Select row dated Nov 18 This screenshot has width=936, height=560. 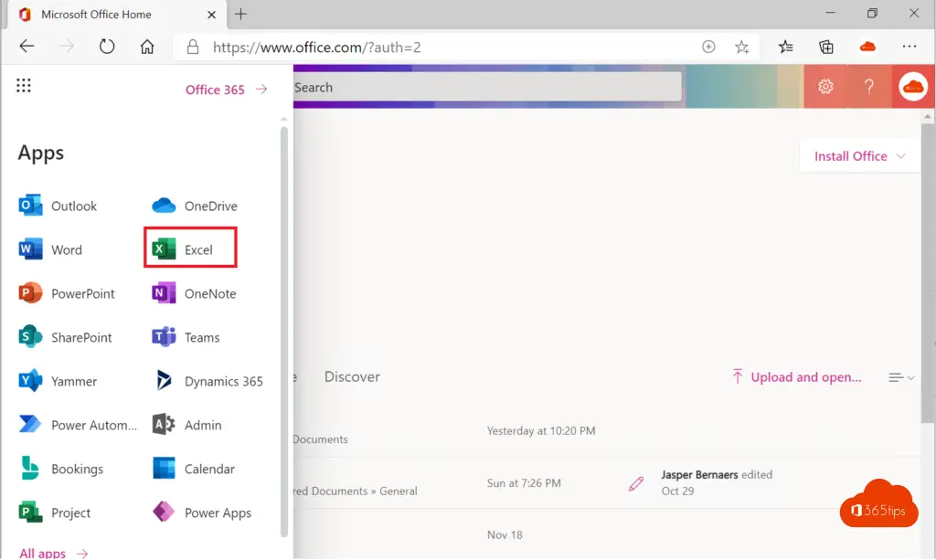pyautogui.click(x=606, y=534)
